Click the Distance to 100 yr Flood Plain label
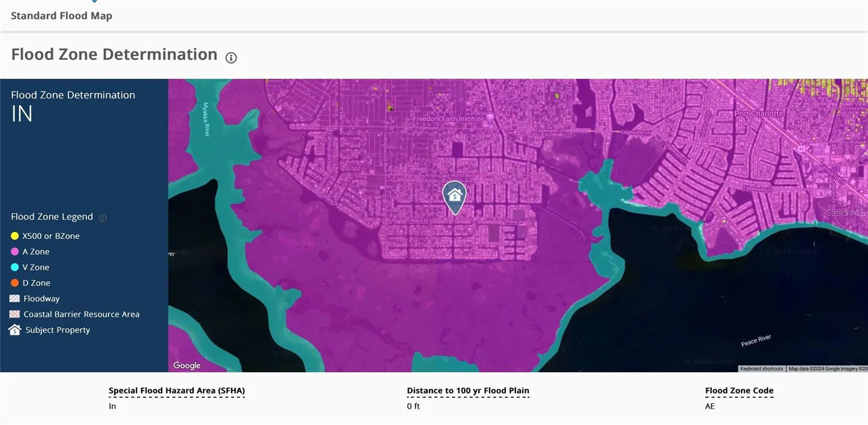This screenshot has width=868, height=425. (468, 390)
